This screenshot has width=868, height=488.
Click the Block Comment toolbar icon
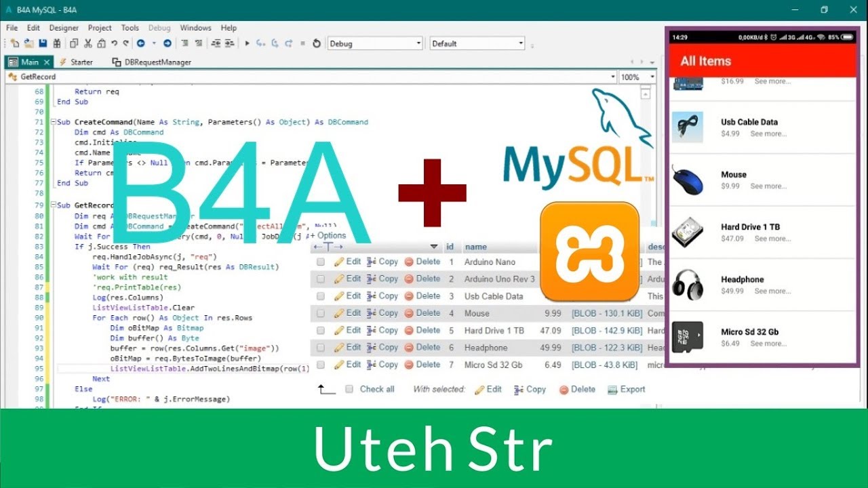pyautogui.click(x=184, y=43)
